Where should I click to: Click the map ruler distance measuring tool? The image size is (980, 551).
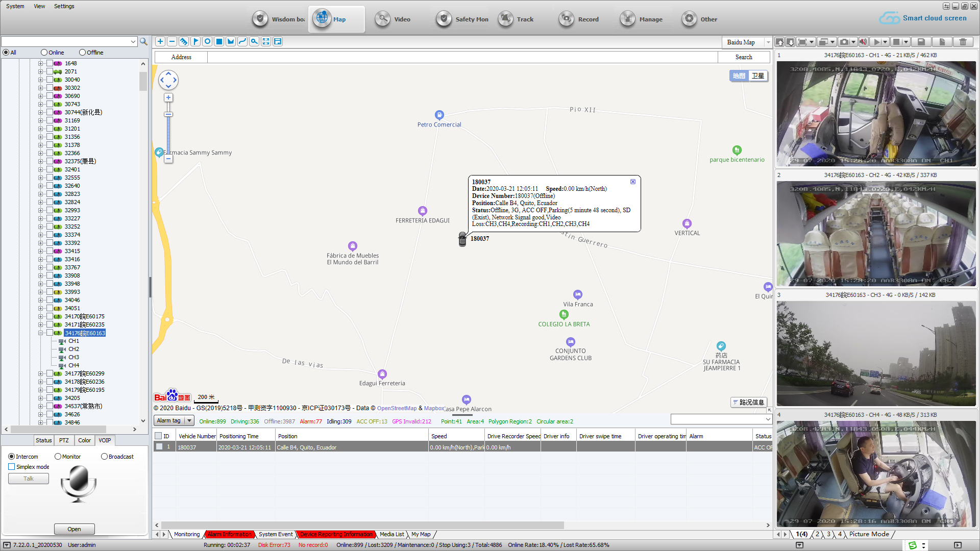[x=184, y=42]
